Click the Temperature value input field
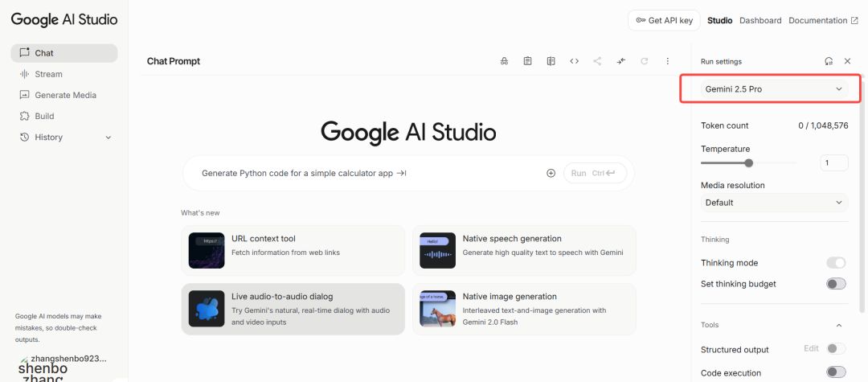The width and height of the screenshot is (868, 382). (833, 162)
